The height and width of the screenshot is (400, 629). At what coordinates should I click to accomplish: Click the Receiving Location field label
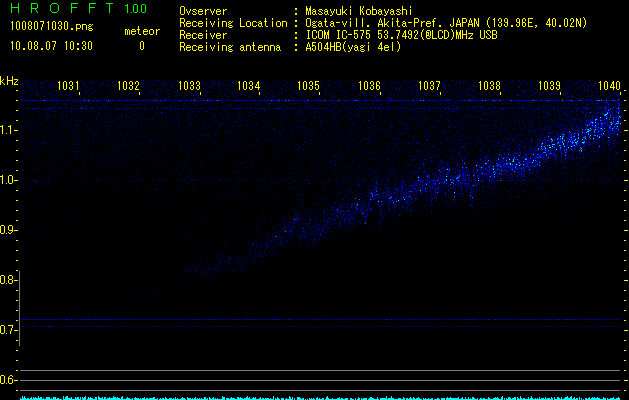233,23
